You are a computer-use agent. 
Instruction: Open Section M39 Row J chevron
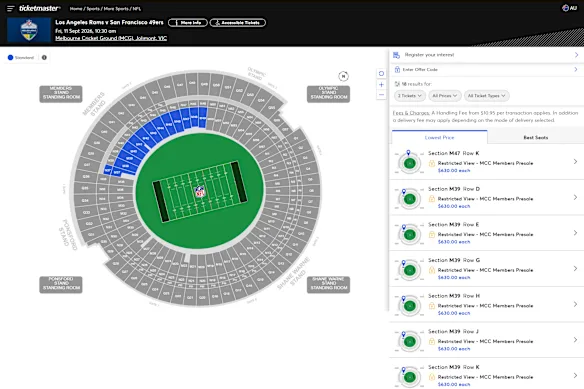575,340
